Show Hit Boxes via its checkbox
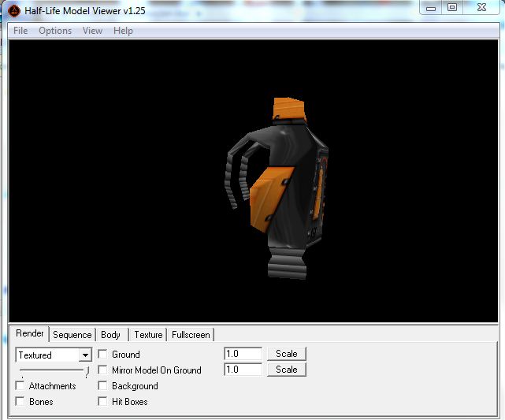 [102, 402]
